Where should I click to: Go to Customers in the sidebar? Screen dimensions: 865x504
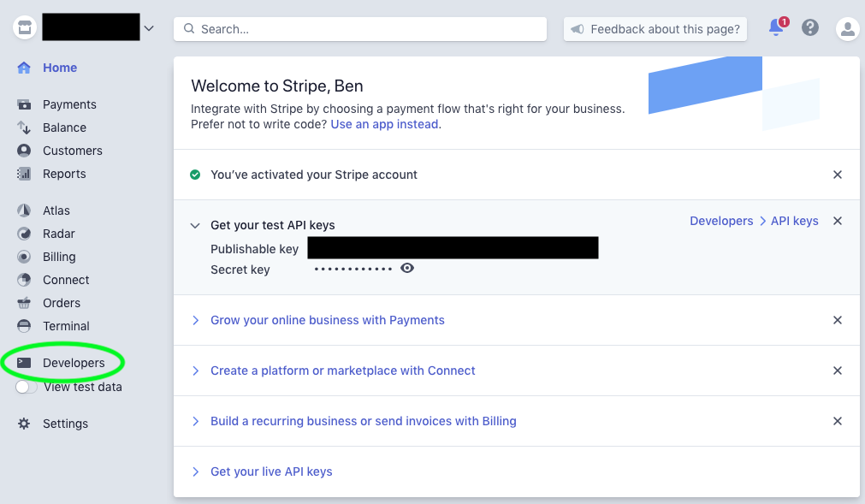click(72, 151)
